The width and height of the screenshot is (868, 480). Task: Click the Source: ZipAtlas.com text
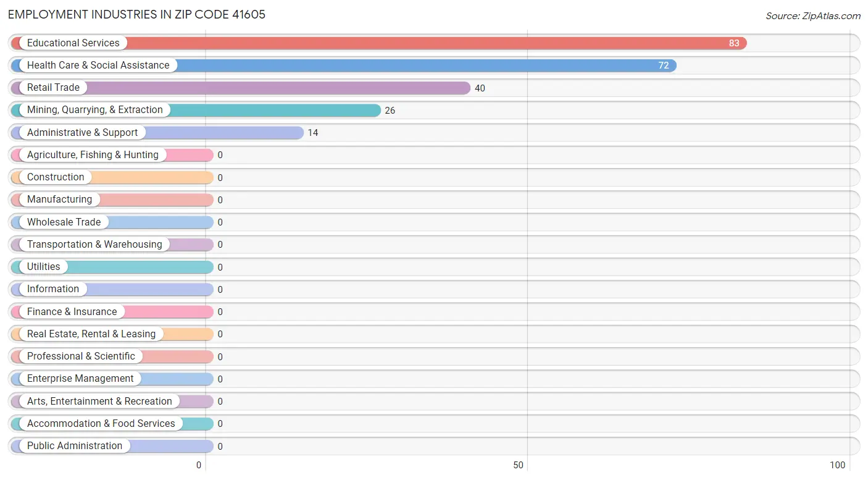[x=813, y=16]
